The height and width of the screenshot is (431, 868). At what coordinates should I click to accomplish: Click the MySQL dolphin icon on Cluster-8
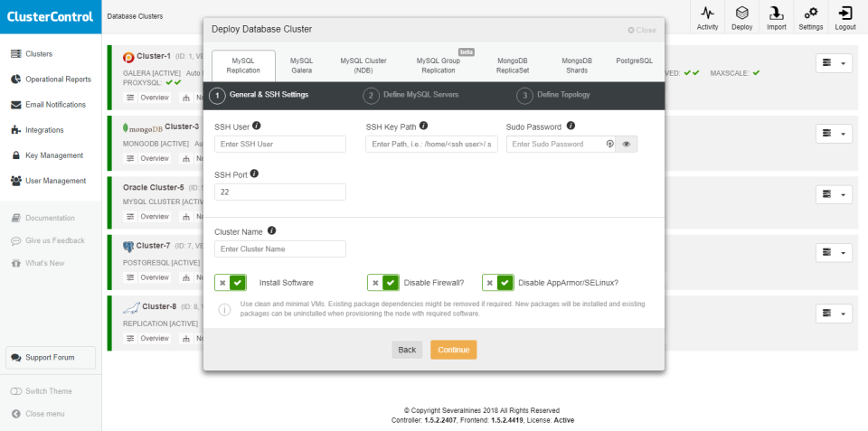click(x=131, y=307)
